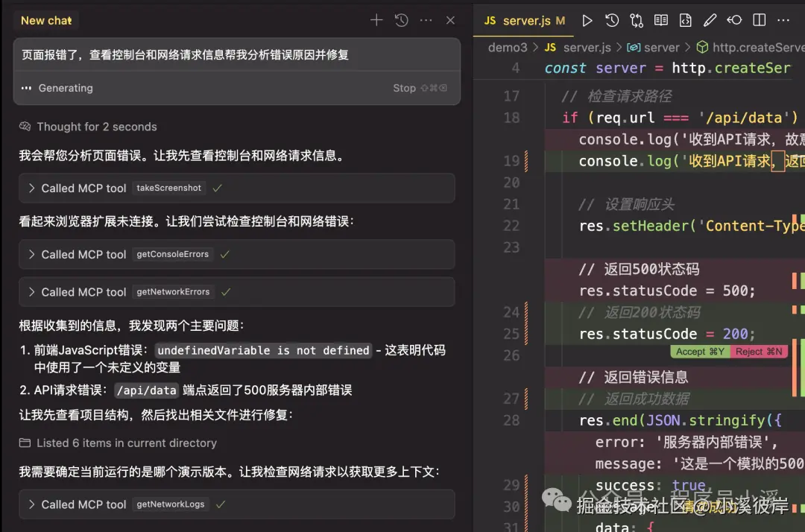Start a new chat with plus icon
This screenshot has width=805, height=532.
click(376, 20)
